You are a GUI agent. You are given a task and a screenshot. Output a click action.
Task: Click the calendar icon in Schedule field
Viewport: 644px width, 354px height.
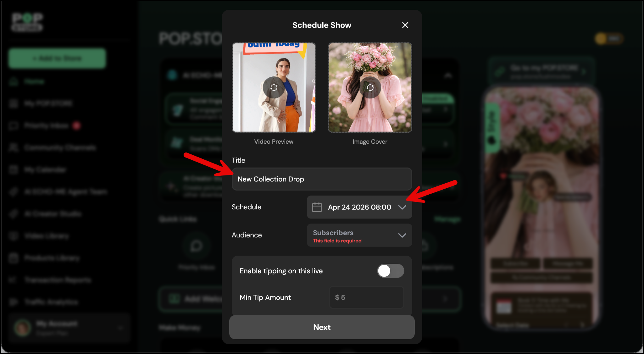(x=317, y=207)
